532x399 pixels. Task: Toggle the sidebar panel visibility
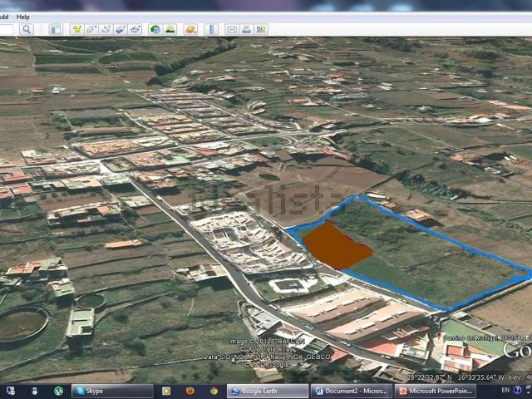click(56, 29)
